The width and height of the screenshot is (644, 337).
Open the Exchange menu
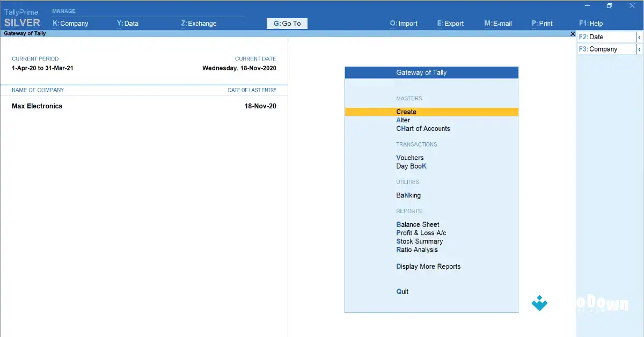(199, 23)
